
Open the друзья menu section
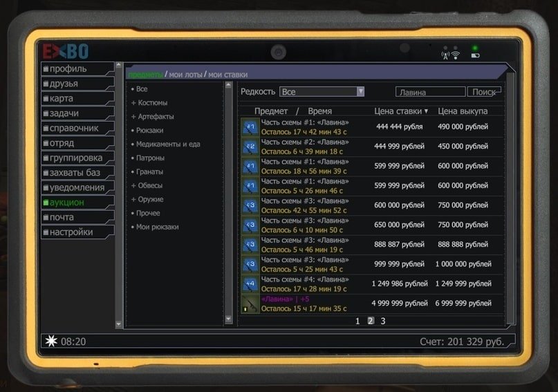point(77,84)
